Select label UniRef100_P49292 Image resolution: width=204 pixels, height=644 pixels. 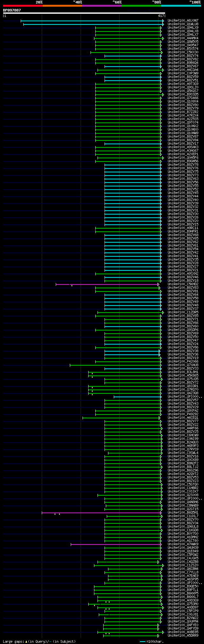(183, 414)
